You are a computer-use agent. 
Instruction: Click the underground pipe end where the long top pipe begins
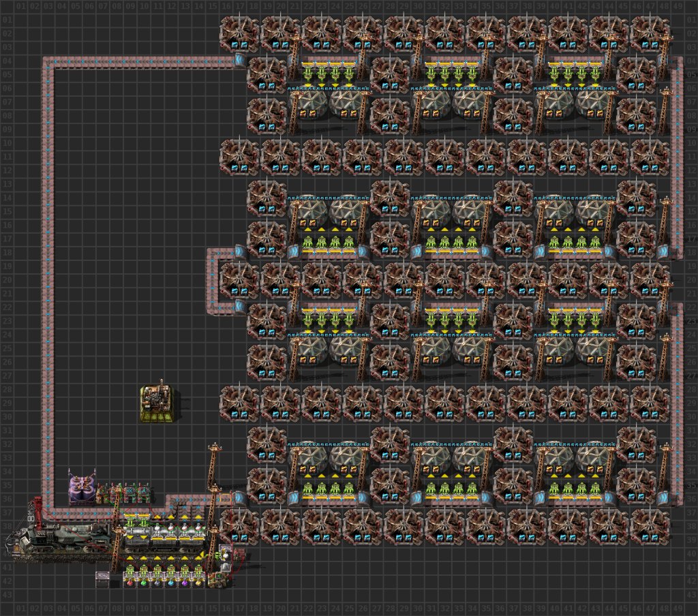point(239,61)
